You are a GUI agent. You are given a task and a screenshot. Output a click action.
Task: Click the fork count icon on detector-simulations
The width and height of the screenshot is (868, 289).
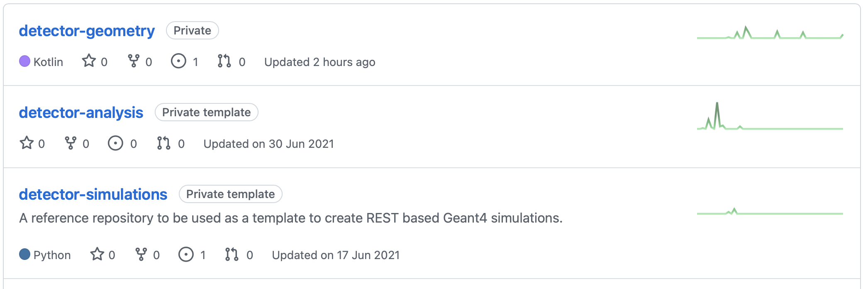[x=142, y=255]
